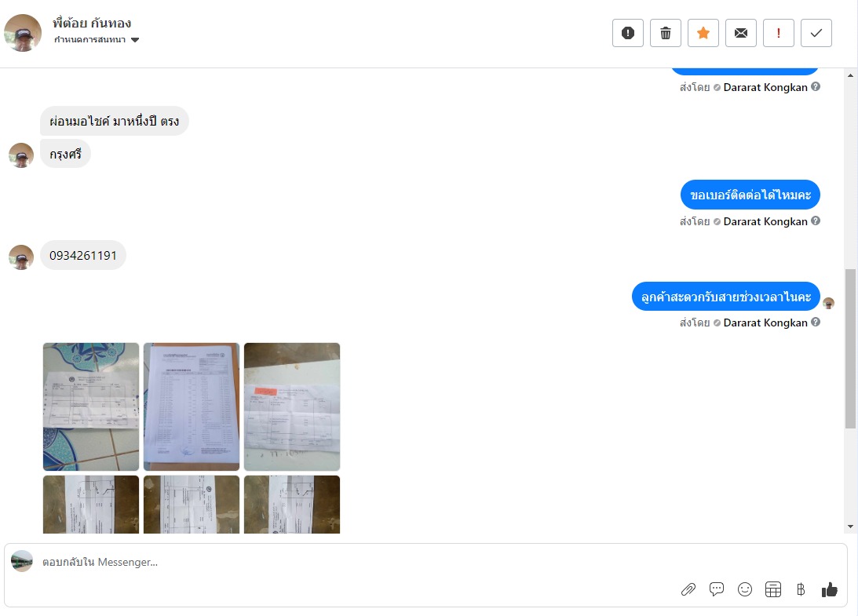Click scrollbar up arrow in chat
Screen dimensions: 858x616
tap(850, 75)
